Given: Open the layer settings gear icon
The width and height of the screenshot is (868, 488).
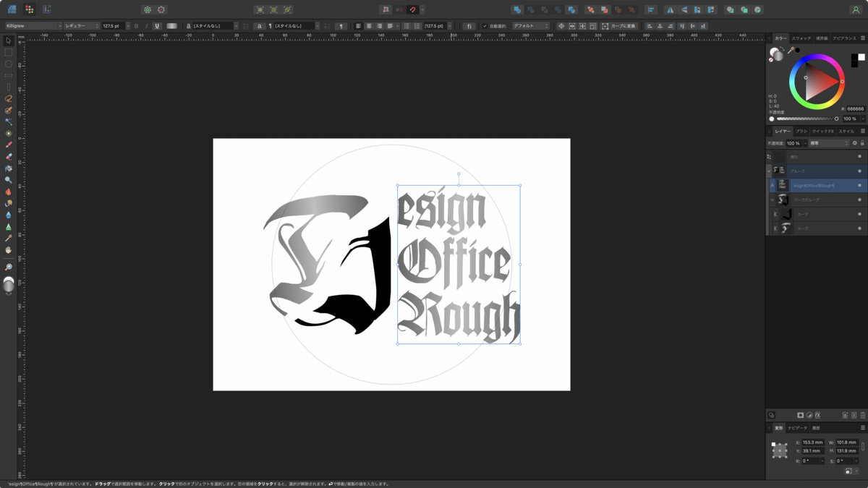Looking at the screenshot, I should tap(854, 143).
